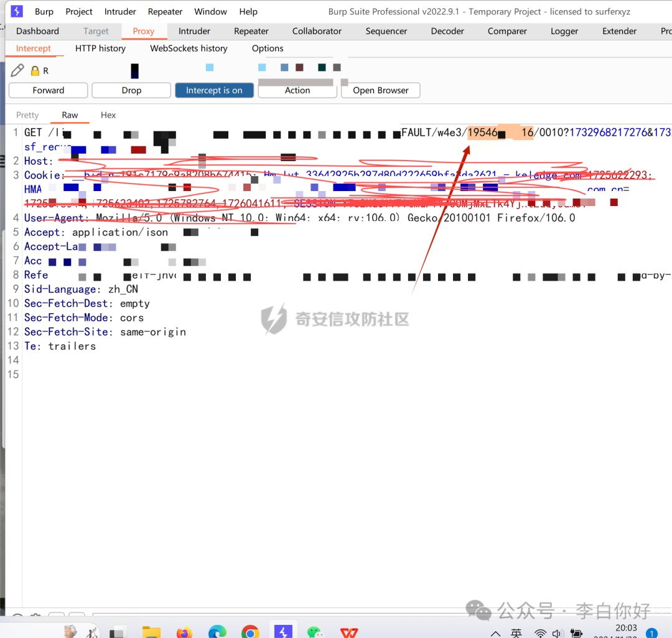Screen dimensions: 672x638
Task: Forward the intercepted request
Action: coord(49,90)
